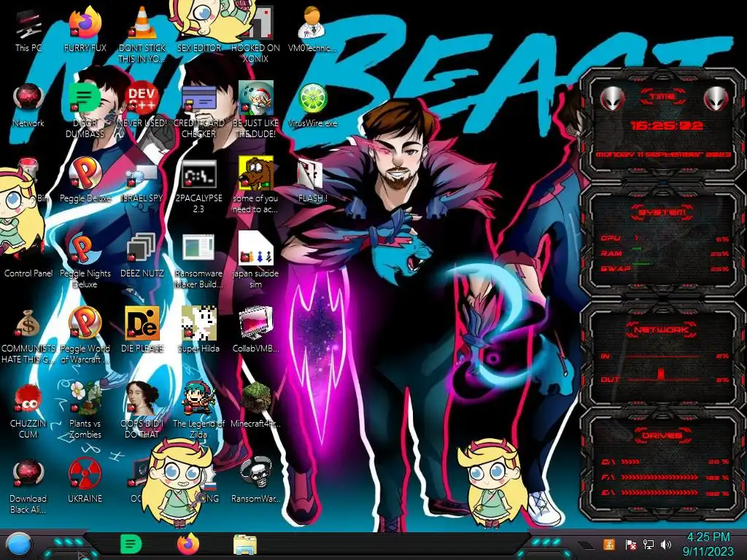747x560 pixels.
Task: Open the CREDIT CARD CHECKER icon
Action: pos(198,109)
